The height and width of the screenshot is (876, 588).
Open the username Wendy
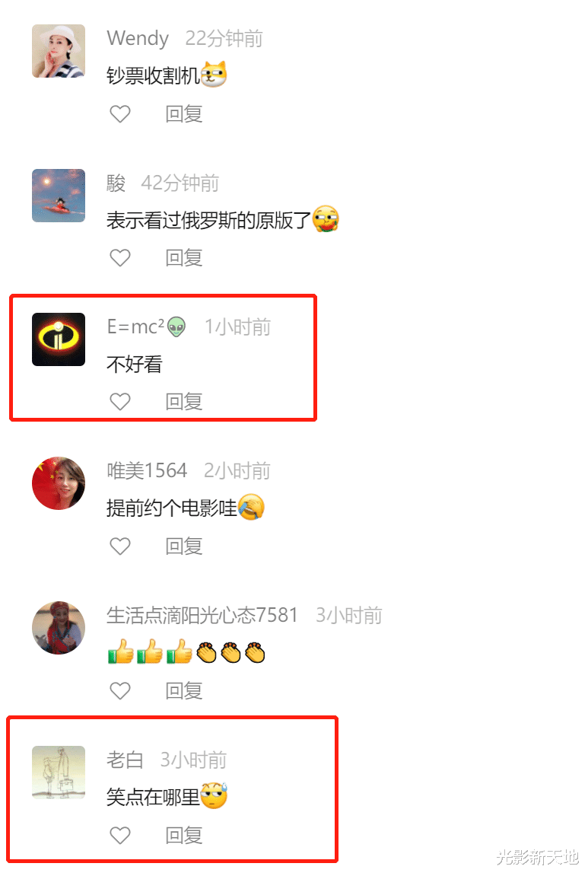coord(138,38)
